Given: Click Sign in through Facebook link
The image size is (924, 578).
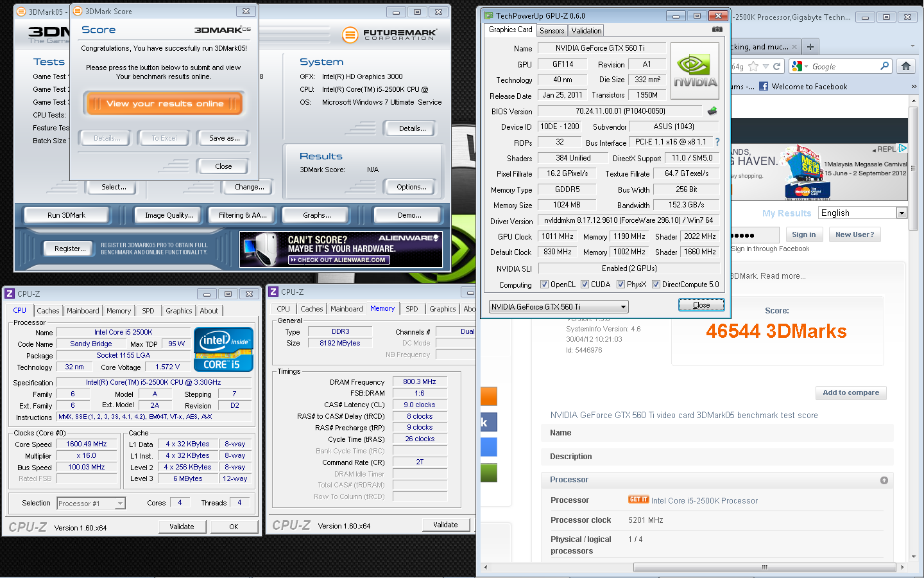Looking at the screenshot, I should 770,249.
